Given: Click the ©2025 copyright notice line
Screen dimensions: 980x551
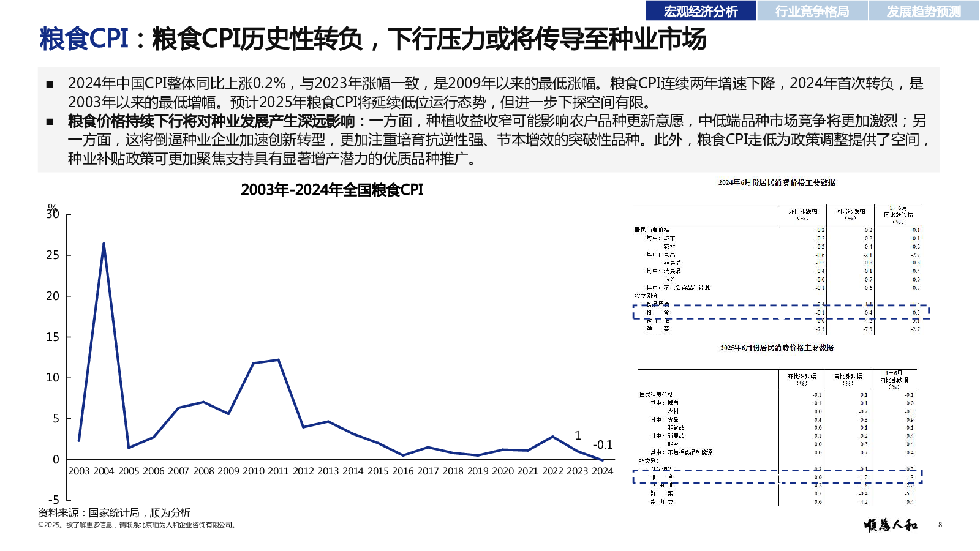Looking at the screenshot, I should [137, 525].
